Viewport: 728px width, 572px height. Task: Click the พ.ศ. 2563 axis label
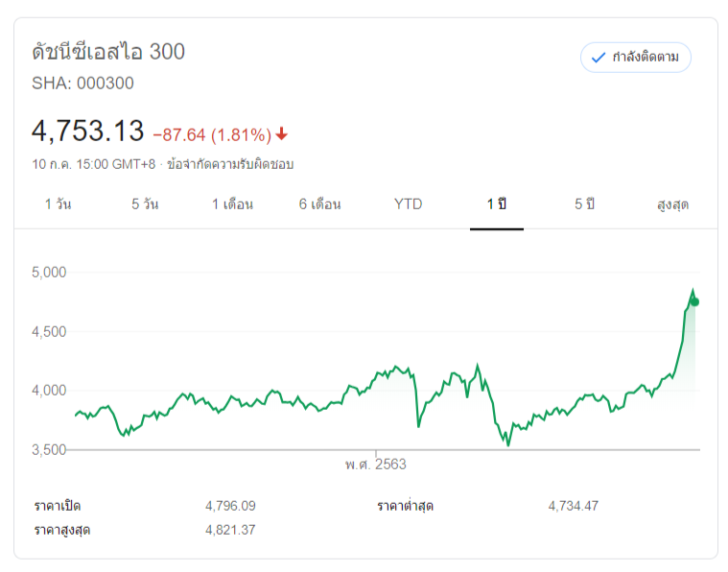point(376,465)
